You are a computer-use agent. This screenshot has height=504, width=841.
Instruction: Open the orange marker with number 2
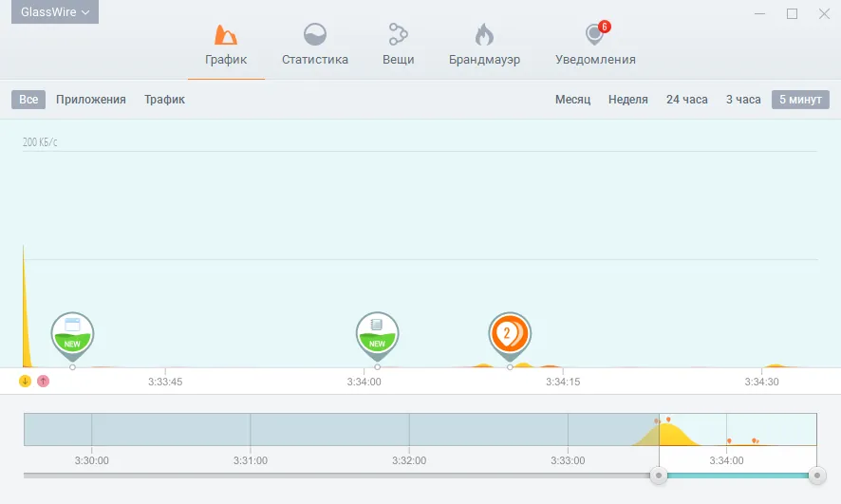click(x=510, y=337)
